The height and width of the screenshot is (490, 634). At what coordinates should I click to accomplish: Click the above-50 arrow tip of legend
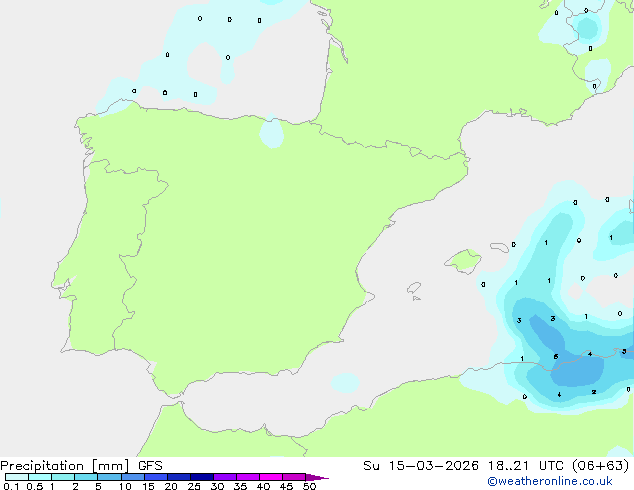317,477
